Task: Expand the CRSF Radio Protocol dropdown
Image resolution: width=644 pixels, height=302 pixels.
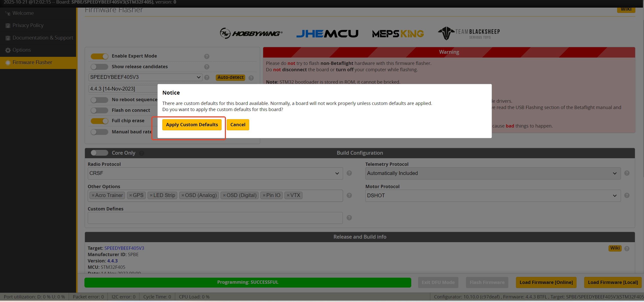Action: coord(215,173)
